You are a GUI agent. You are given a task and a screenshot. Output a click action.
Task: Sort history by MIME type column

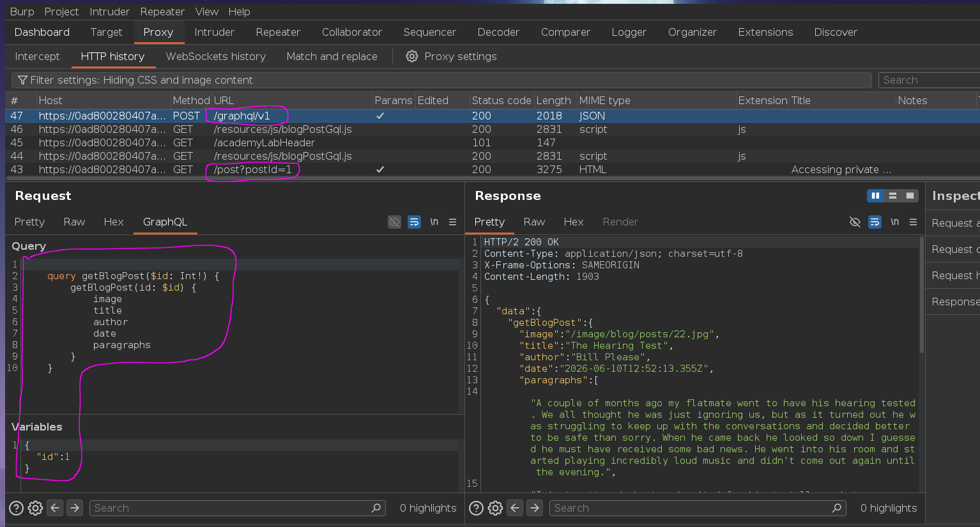point(656,100)
